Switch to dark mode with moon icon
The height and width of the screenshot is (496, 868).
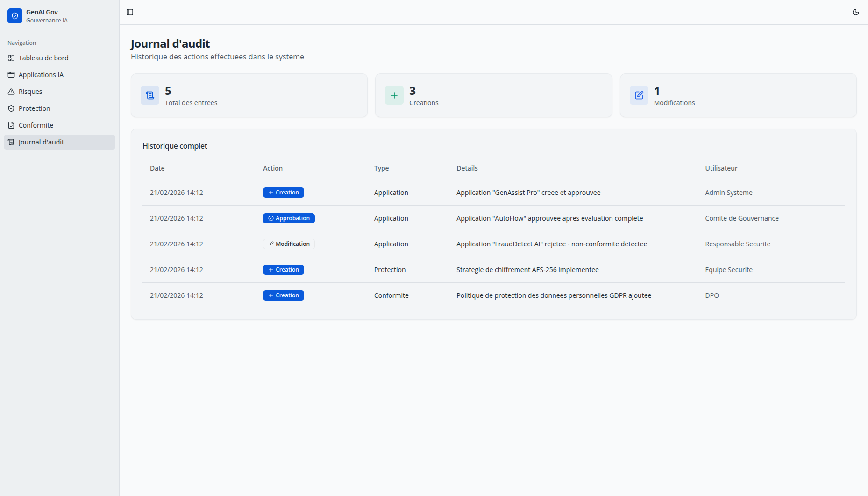point(855,12)
